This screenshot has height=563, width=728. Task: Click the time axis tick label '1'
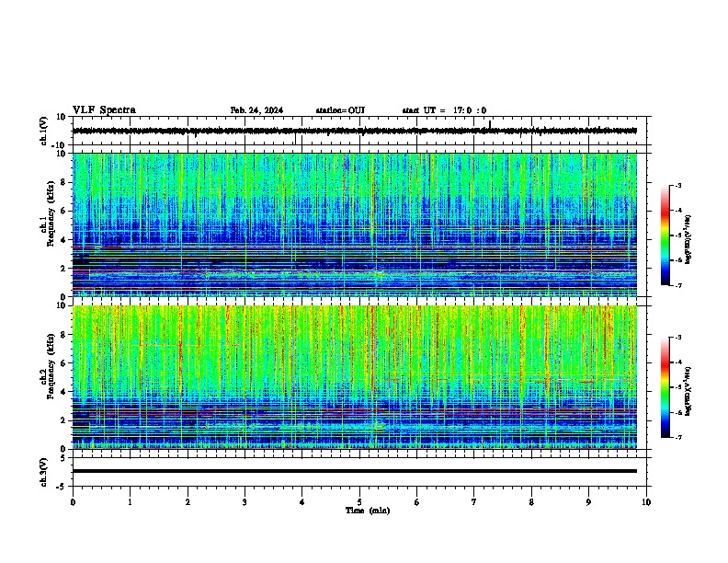pos(131,502)
